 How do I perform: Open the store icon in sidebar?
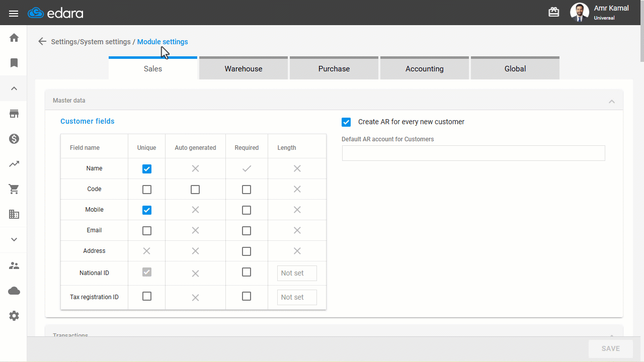[x=14, y=114]
